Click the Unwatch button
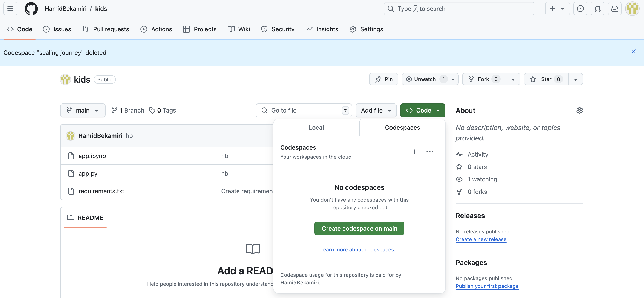 click(x=430, y=79)
